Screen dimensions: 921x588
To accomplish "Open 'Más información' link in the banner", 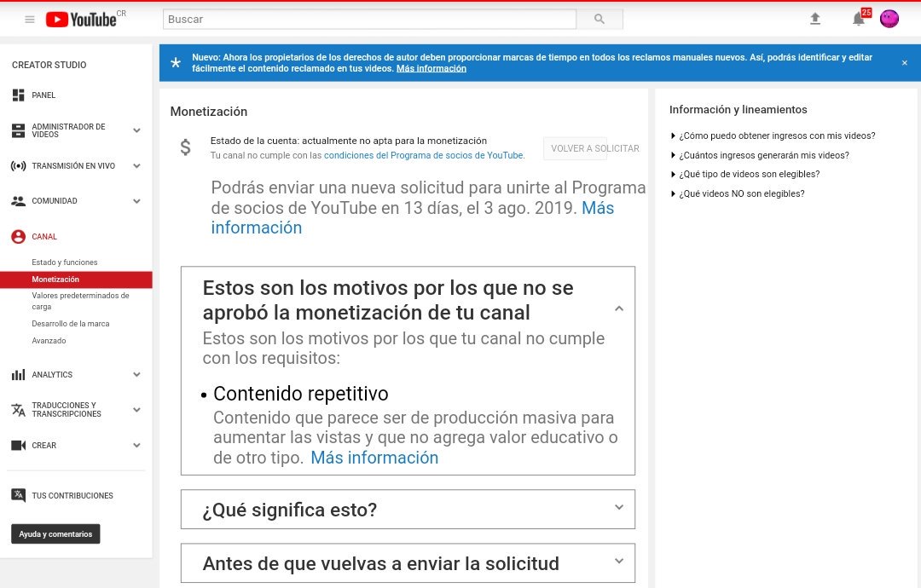I will [432, 69].
